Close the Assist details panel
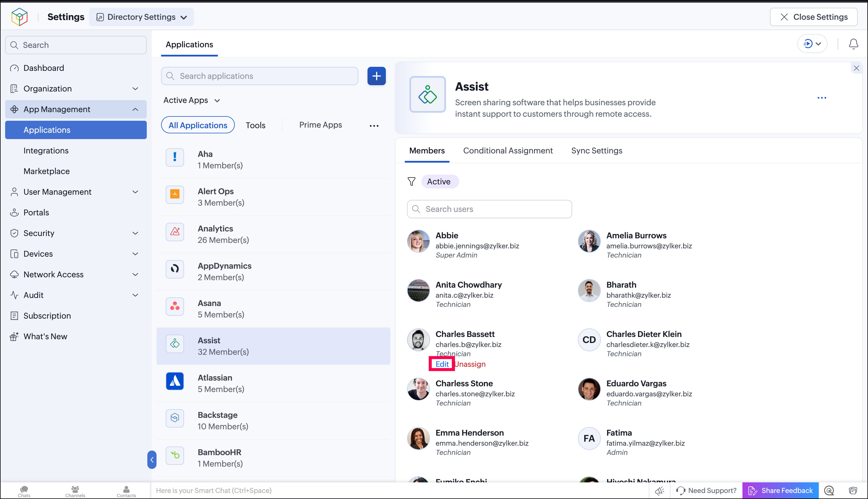This screenshot has height=499, width=868. (x=856, y=68)
